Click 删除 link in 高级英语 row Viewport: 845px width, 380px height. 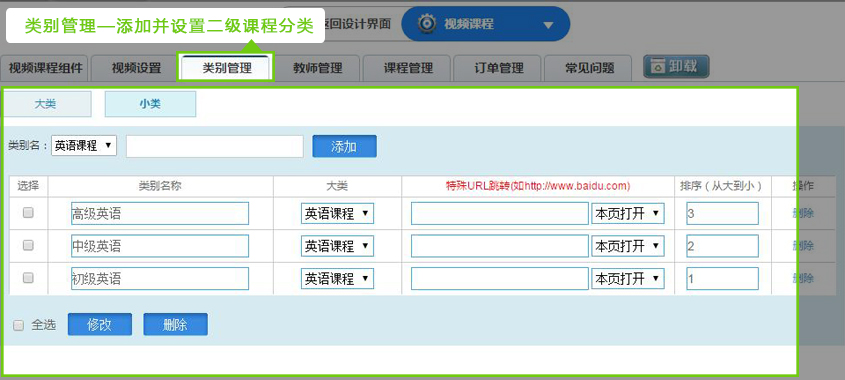pyautogui.click(x=803, y=213)
